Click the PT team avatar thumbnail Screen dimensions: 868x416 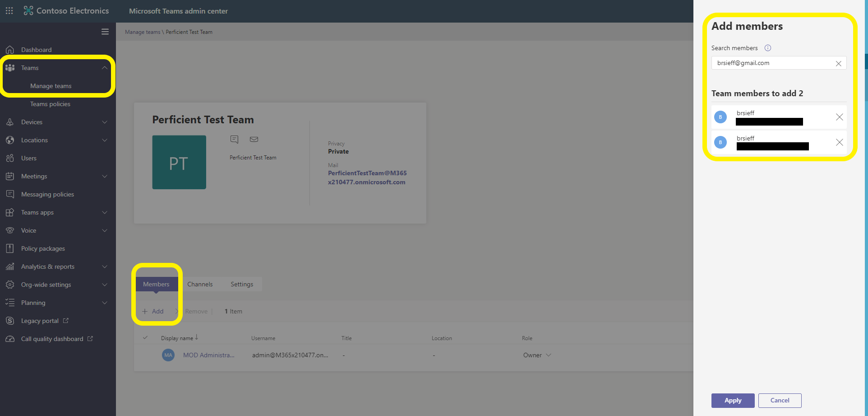click(x=179, y=162)
